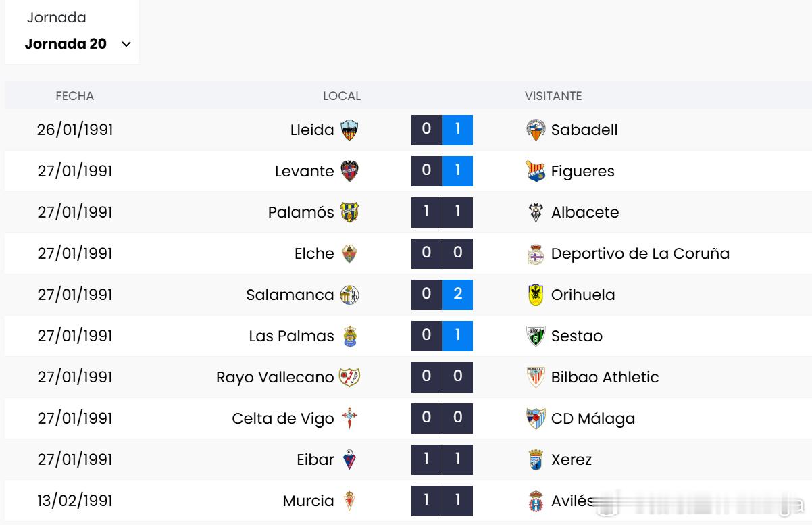Select the Palamós crest icon
812x525 pixels.
point(349,212)
